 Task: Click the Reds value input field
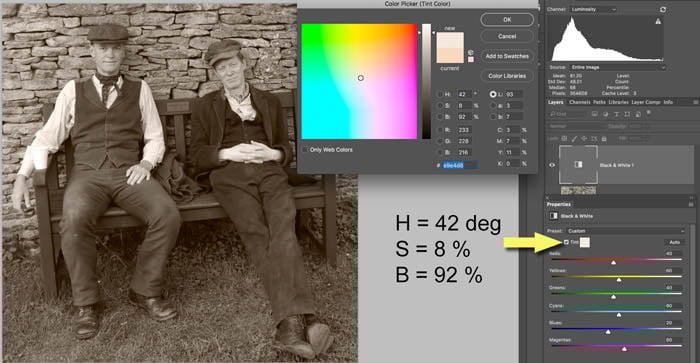(673, 253)
